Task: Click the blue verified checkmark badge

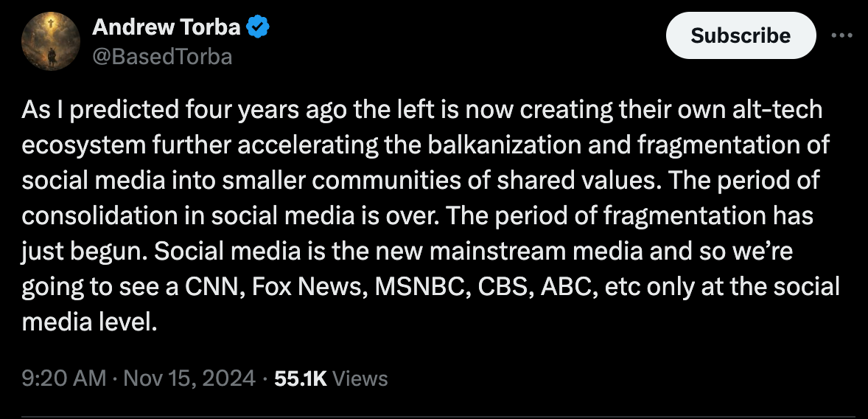Action: coord(257,27)
